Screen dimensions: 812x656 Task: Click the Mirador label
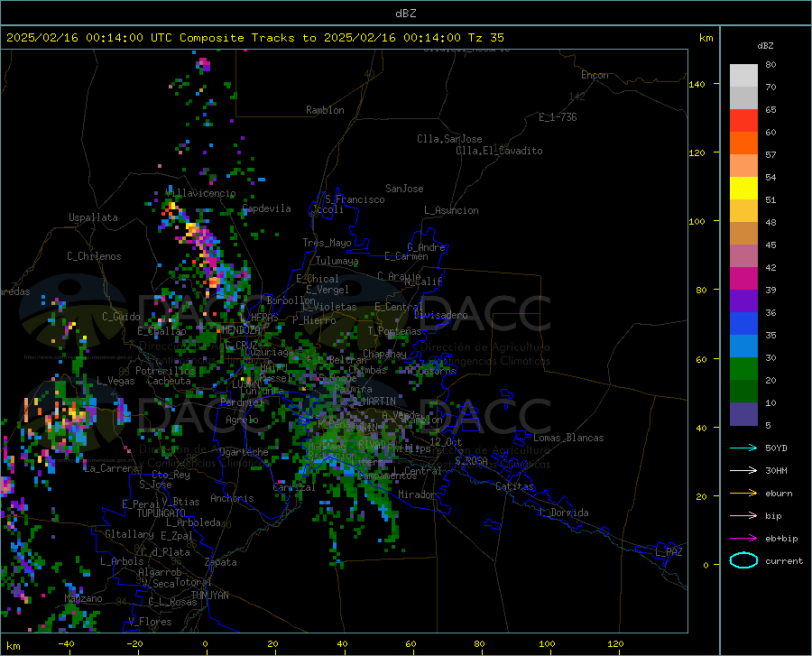pos(416,494)
